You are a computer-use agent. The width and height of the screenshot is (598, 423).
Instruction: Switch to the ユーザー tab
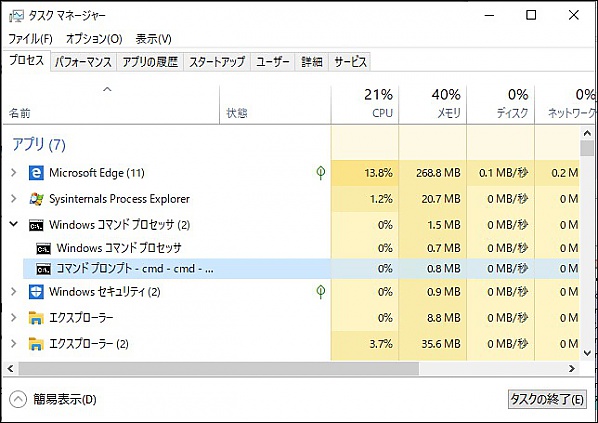point(273,62)
